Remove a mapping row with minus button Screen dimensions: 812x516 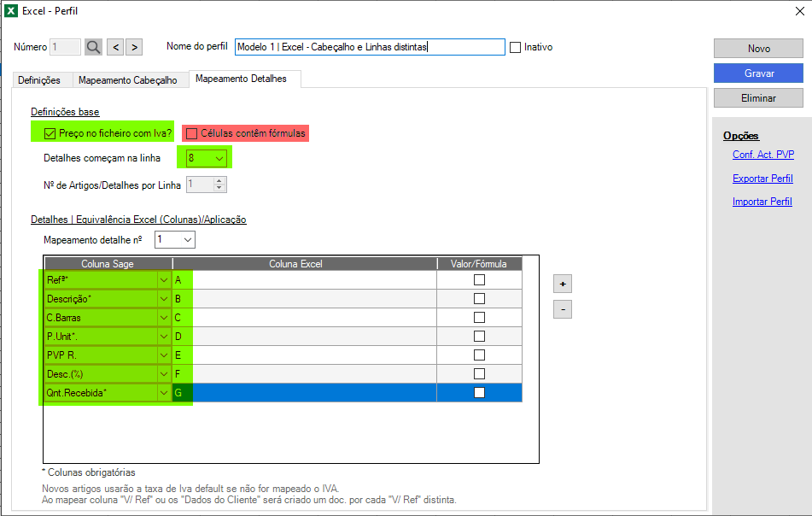563,309
